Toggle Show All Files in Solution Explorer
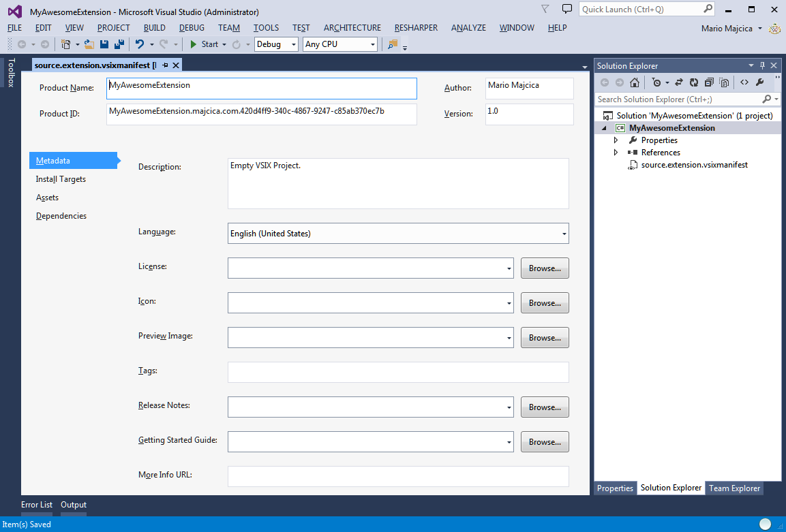 click(724, 82)
